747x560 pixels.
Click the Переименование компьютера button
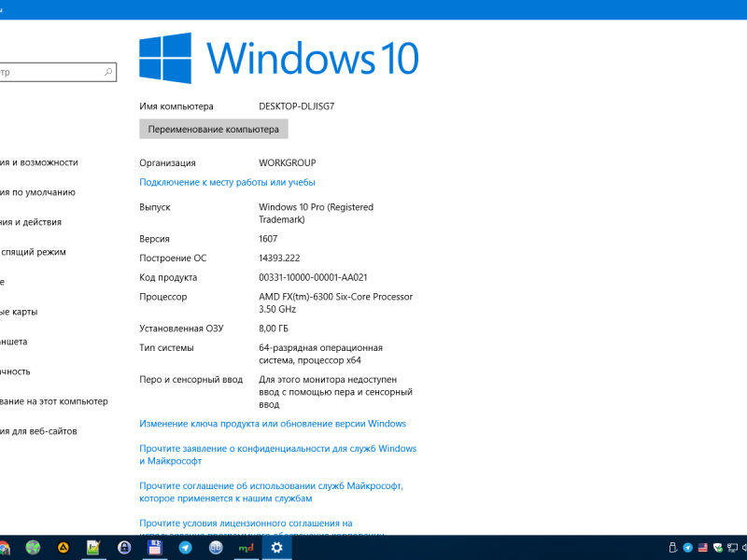click(x=214, y=129)
